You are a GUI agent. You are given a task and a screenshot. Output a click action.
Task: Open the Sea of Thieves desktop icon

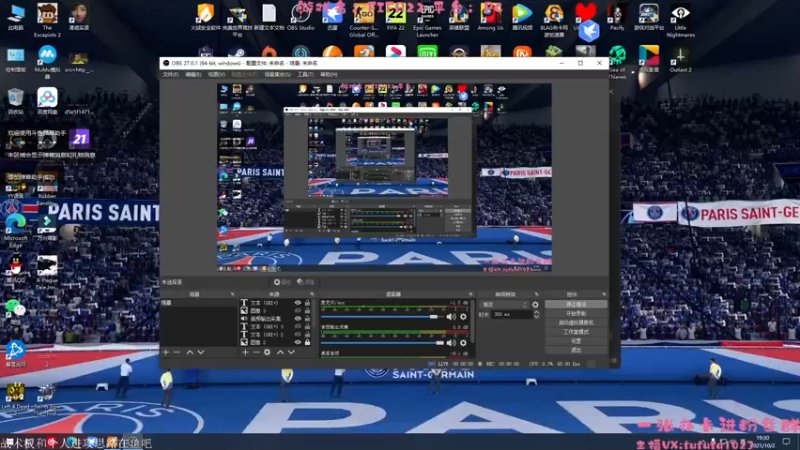click(x=617, y=62)
